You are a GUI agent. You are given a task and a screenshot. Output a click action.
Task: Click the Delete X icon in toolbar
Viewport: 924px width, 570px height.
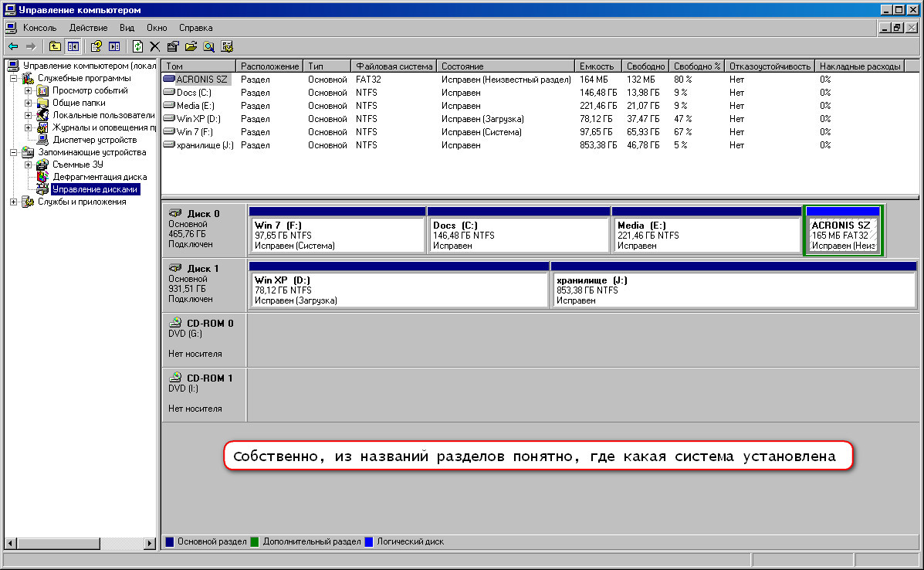coord(154,46)
